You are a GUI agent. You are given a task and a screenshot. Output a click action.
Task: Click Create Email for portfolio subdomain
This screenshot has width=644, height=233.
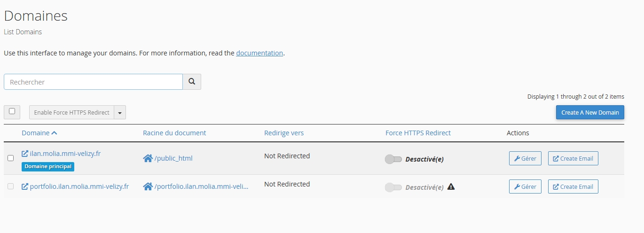click(x=573, y=186)
